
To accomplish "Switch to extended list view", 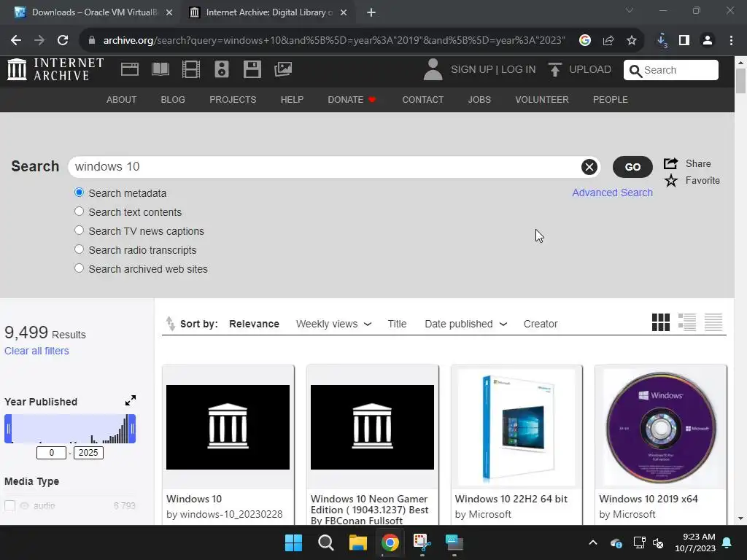I will pyautogui.click(x=687, y=322).
